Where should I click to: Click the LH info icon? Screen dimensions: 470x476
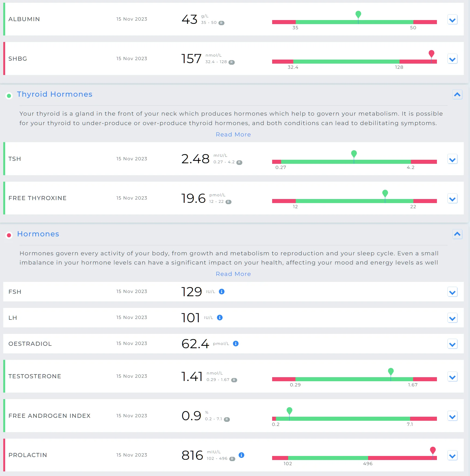pyautogui.click(x=220, y=318)
